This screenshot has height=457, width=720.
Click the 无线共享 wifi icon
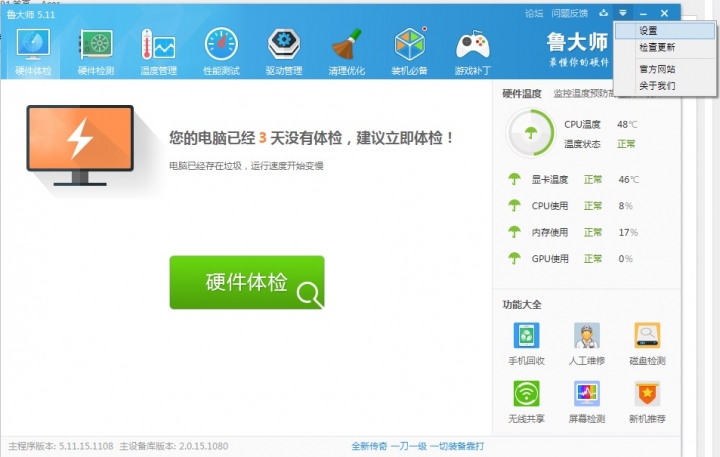(526, 394)
